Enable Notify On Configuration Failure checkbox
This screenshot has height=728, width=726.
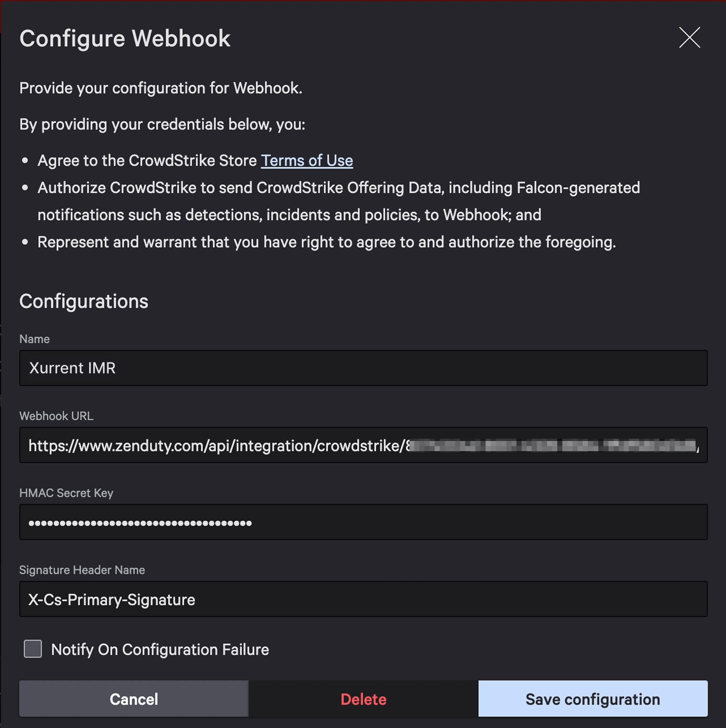click(33, 649)
